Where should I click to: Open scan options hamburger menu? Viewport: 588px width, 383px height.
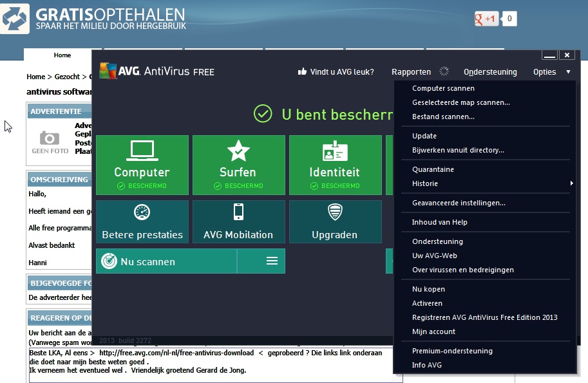pyautogui.click(x=272, y=261)
